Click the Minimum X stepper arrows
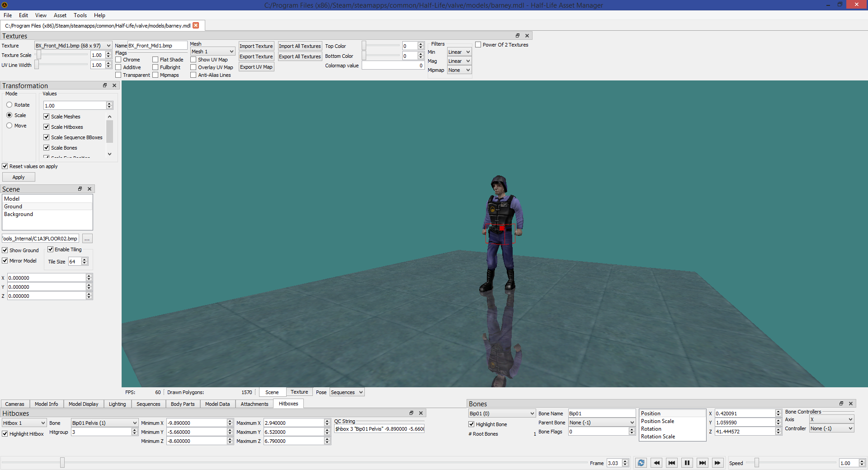The image size is (868, 470). pyautogui.click(x=230, y=423)
